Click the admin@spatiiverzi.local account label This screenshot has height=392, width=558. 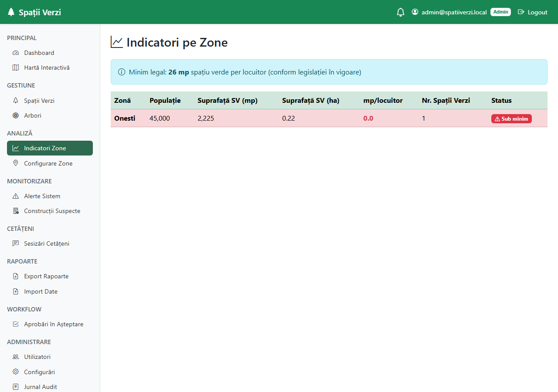pyautogui.click(x=454, y=12)
